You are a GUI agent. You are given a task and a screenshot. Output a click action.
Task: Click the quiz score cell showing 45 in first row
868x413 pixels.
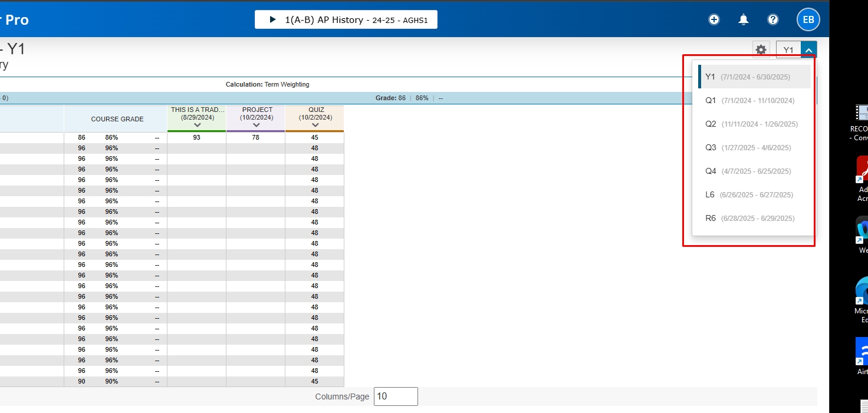tap(315, 137)
